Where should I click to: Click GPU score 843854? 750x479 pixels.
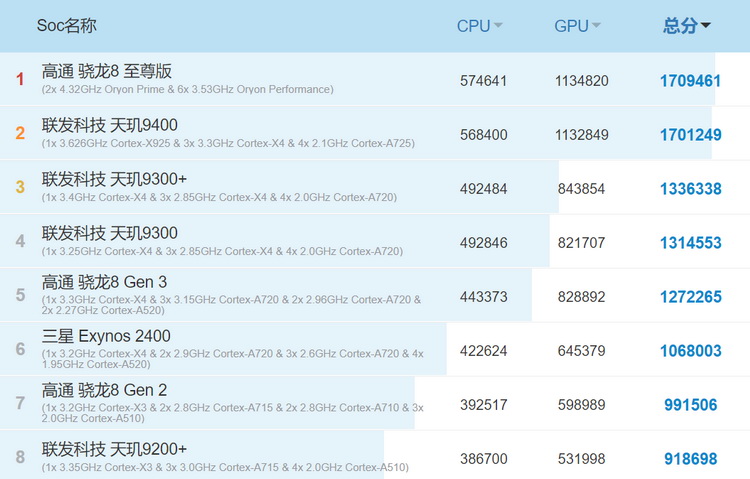pos(581,189)
